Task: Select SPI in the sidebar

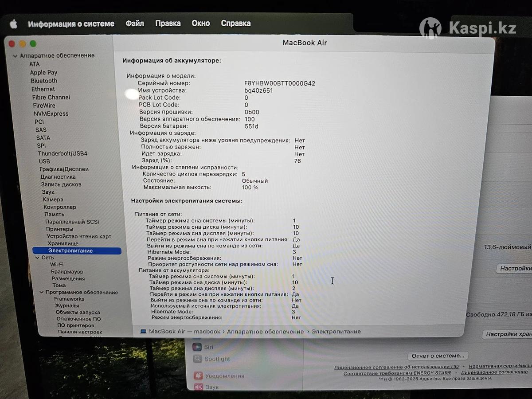Action: [x=41, y=145]
